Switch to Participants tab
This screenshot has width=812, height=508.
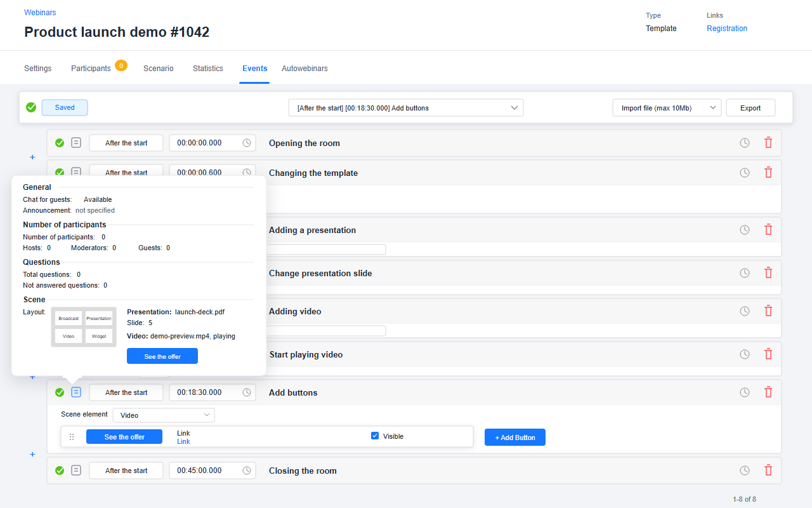pos(91,69)
